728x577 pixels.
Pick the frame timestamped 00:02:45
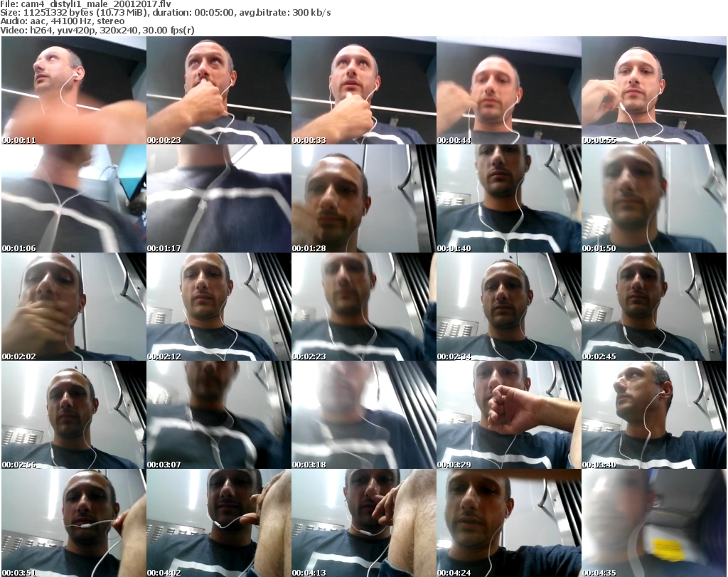coord(654,307)
